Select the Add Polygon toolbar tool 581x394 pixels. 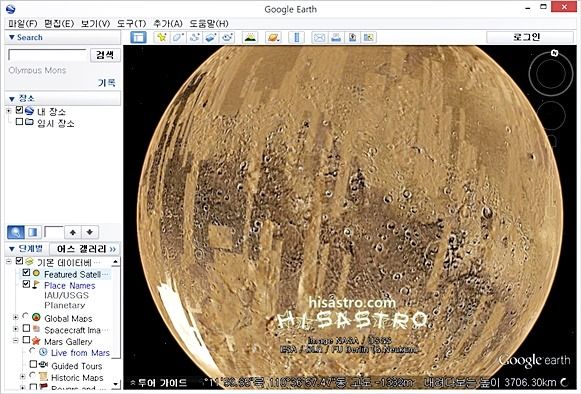click(178, 37)
